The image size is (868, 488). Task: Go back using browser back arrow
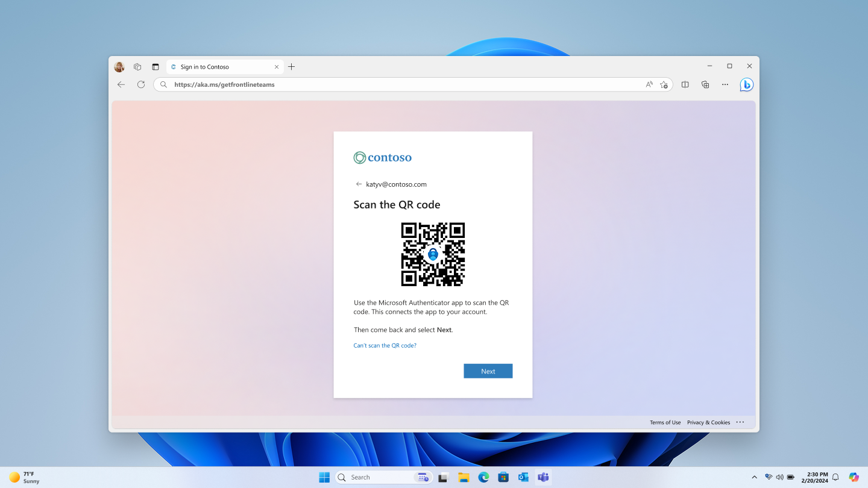[121, 84]
